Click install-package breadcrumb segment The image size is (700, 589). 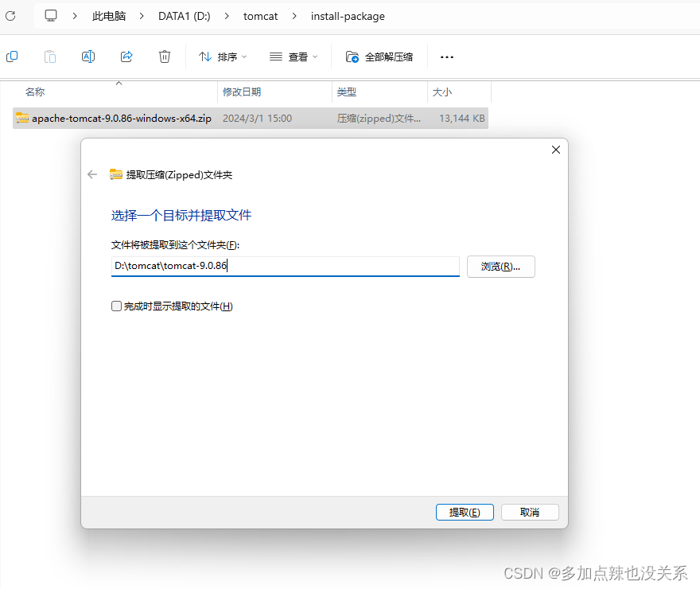point(348,16)
